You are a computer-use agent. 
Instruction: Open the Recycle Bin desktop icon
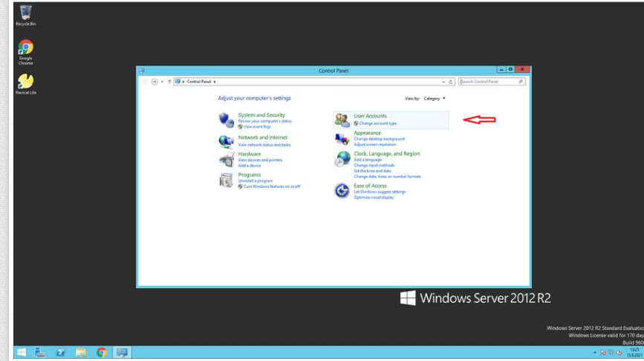pyautogui.click(x=25, y=15)
